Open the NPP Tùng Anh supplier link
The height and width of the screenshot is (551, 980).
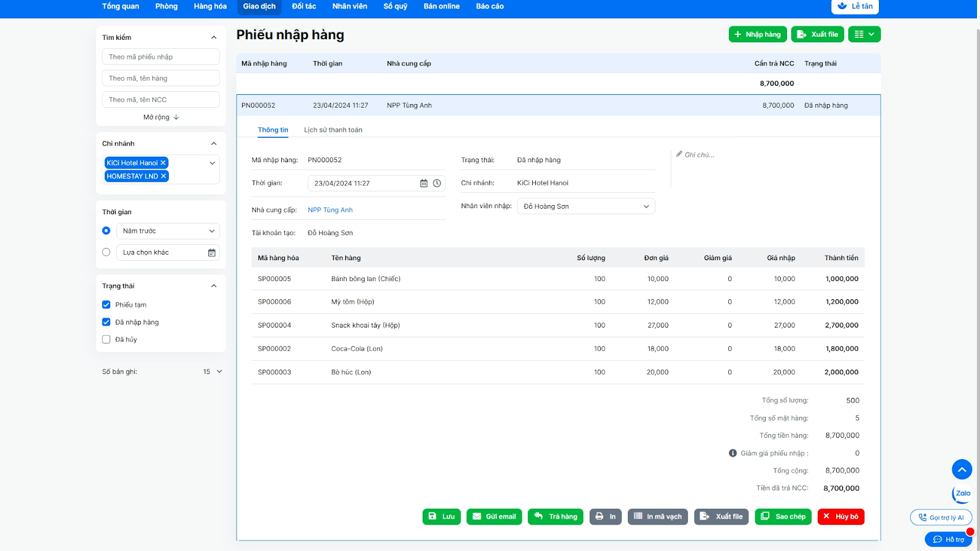coord(330,210)
